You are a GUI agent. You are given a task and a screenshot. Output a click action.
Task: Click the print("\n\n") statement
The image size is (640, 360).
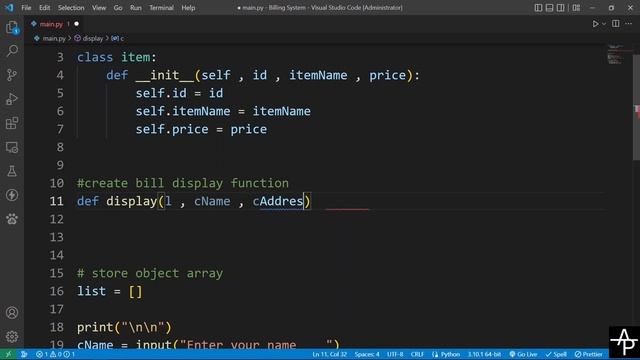point(124,327)
